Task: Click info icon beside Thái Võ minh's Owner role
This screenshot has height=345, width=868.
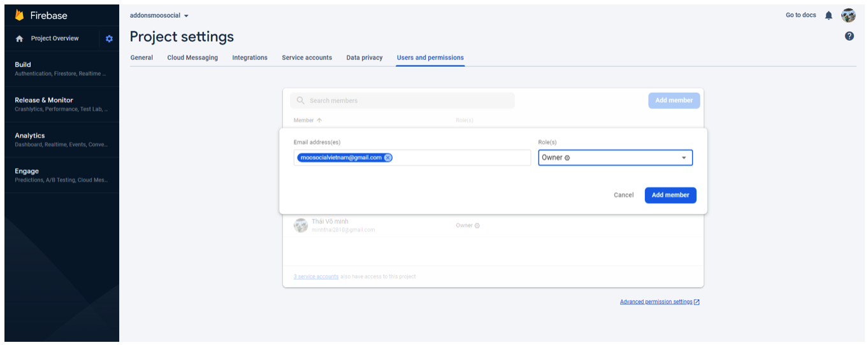Action: click(x=477, y=225)
